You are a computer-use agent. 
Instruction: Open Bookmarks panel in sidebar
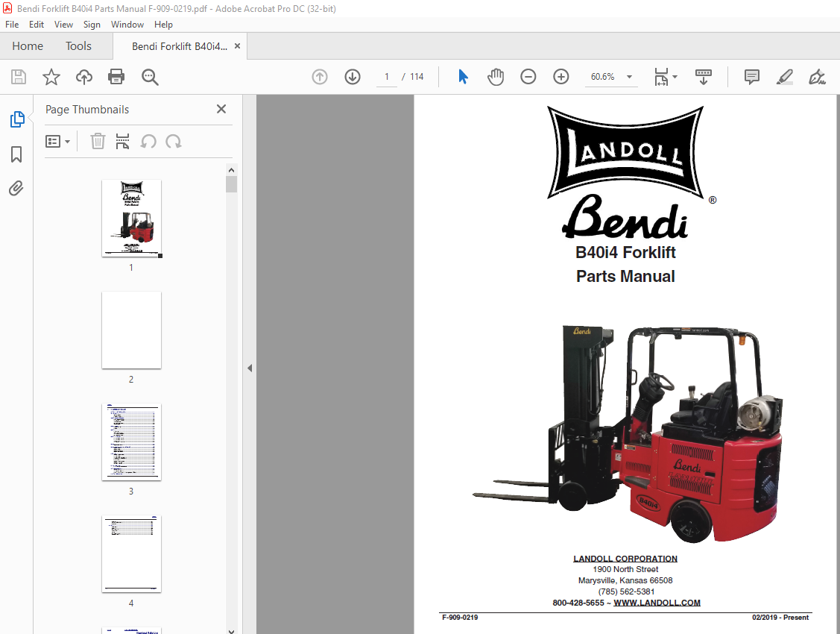pos(16,154)
